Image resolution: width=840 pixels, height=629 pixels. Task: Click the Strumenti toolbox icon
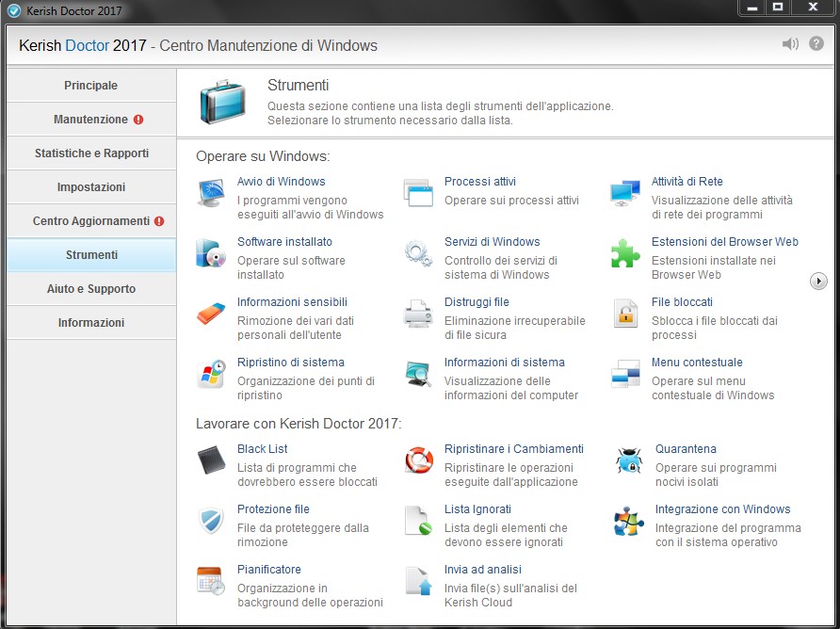coord(222,102)
